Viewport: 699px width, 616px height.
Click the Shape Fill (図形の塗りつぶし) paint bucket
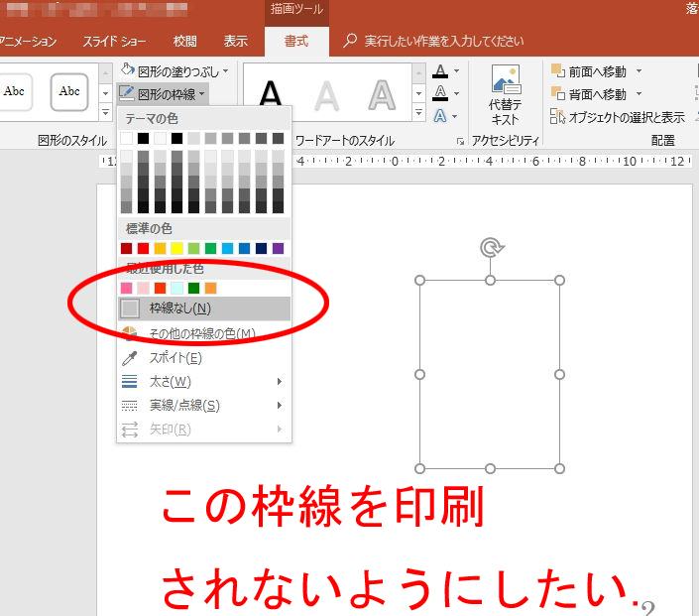[128, 70]
